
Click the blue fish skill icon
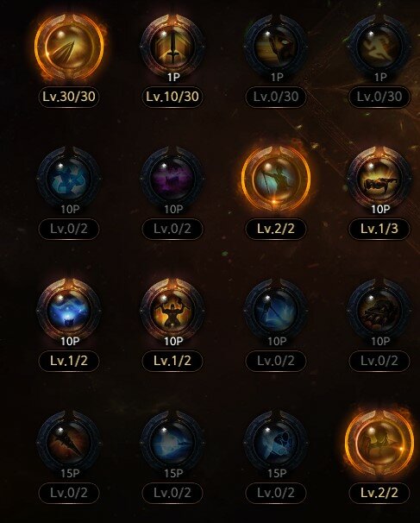pos(172,442)
